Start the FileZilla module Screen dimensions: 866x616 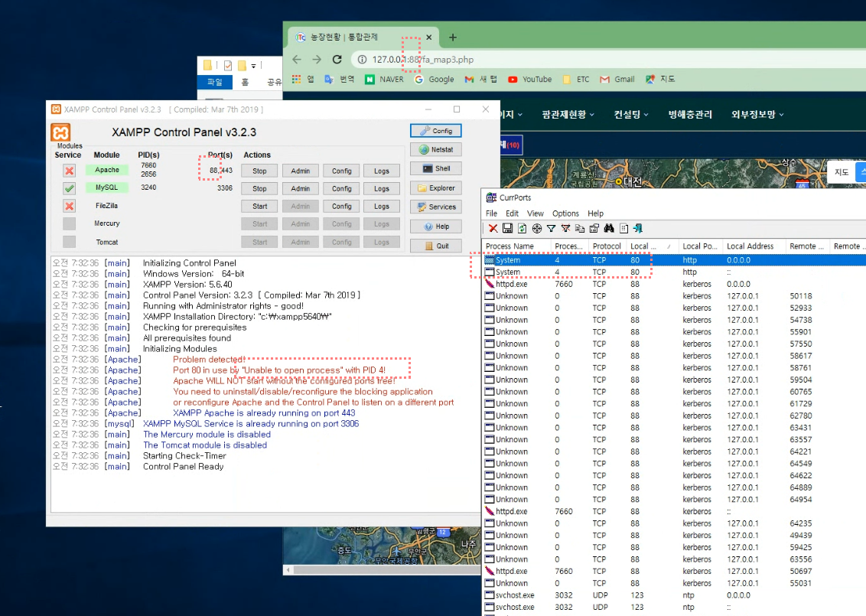point(259,206)
